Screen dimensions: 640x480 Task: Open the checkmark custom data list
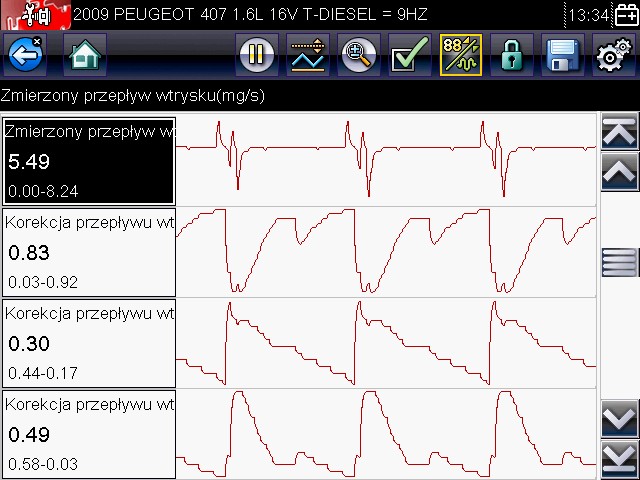tap(409, 56)
